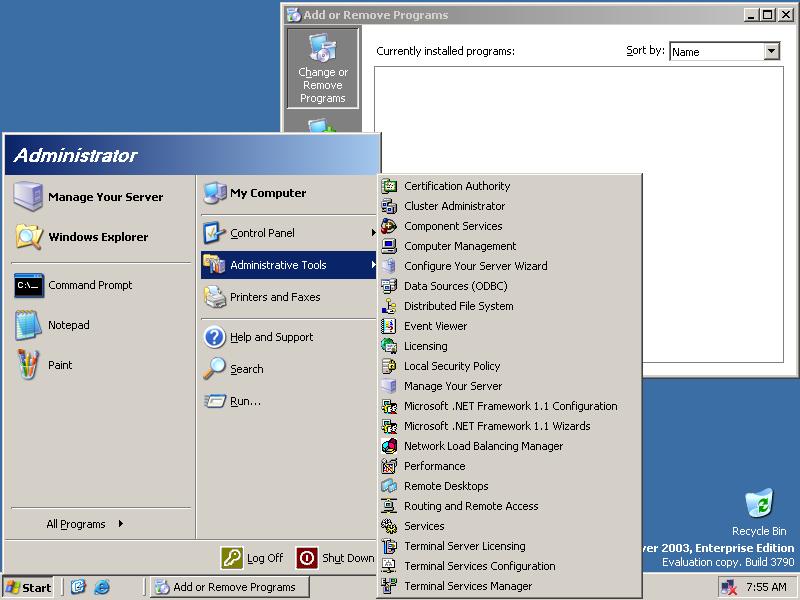The image size is (800, 600).
Task: Open .NET Framework 1.1 Configuration icon
Action: (x=389, y=406)
